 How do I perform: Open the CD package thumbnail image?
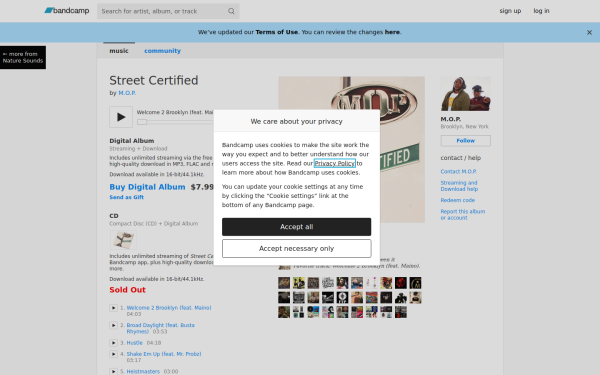click(x=123, y=240)
